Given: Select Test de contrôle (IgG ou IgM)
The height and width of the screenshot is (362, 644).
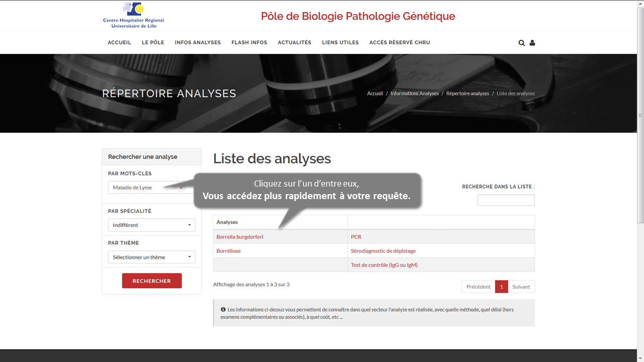Looking at the screenshot, I should click(x=384, y=265).
